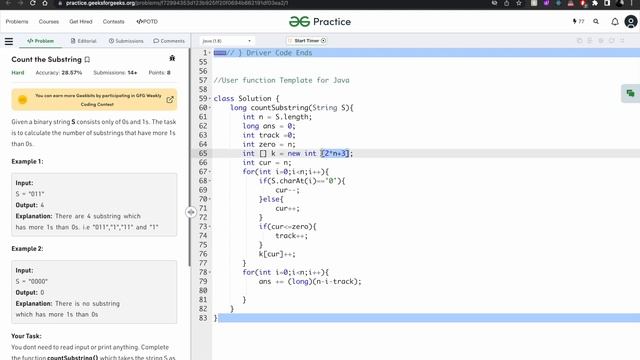Click 'long countSubstring(String S){' line

pos(292,108)
